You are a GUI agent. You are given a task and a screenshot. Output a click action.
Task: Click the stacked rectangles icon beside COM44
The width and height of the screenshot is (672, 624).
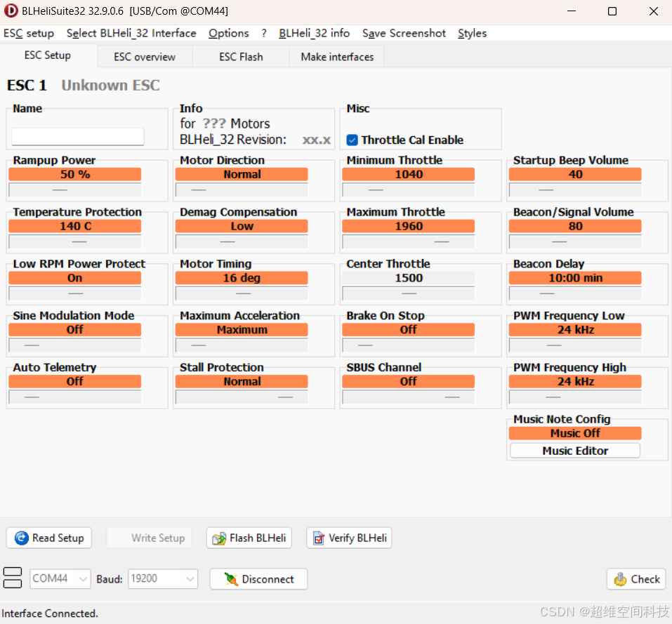pos(13,578)
